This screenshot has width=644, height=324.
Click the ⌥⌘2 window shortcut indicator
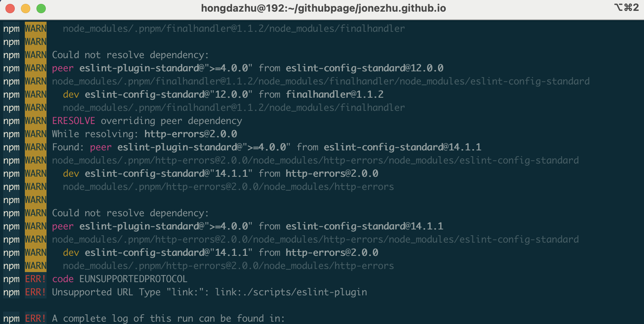[626, 7]
